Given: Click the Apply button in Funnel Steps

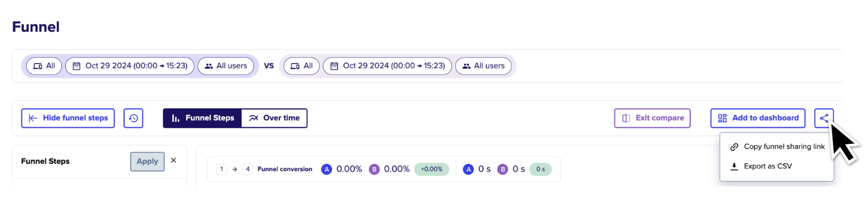Looking at the screenshot, I should pyautogui.click(x=148, y=161).
